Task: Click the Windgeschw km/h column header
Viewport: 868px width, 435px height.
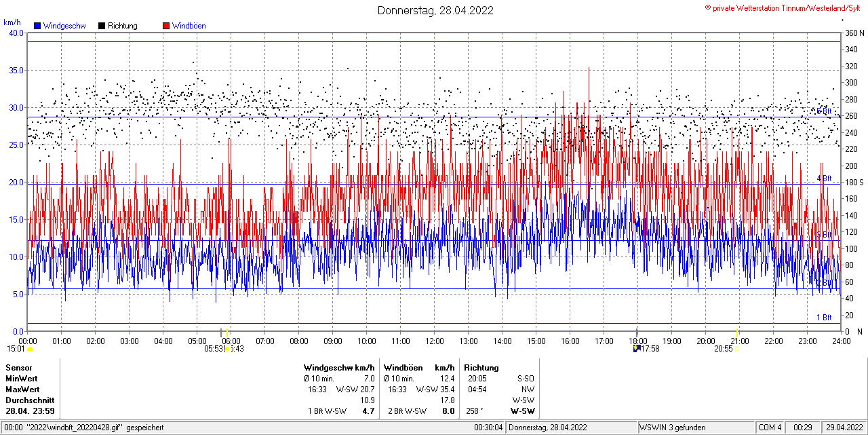Action: pyautogui.click(x=339, y=367)
